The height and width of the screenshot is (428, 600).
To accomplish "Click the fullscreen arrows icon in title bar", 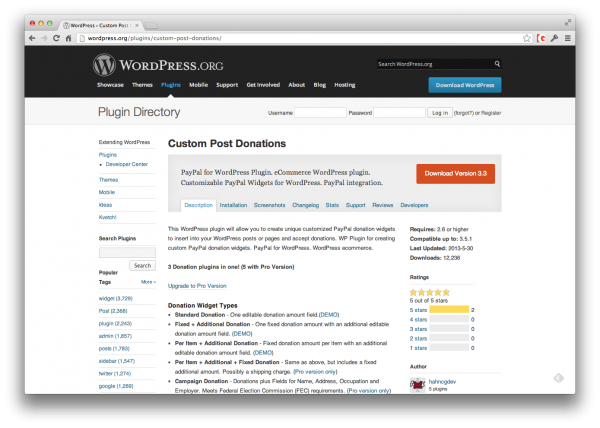I will click(x=568, y=23).
